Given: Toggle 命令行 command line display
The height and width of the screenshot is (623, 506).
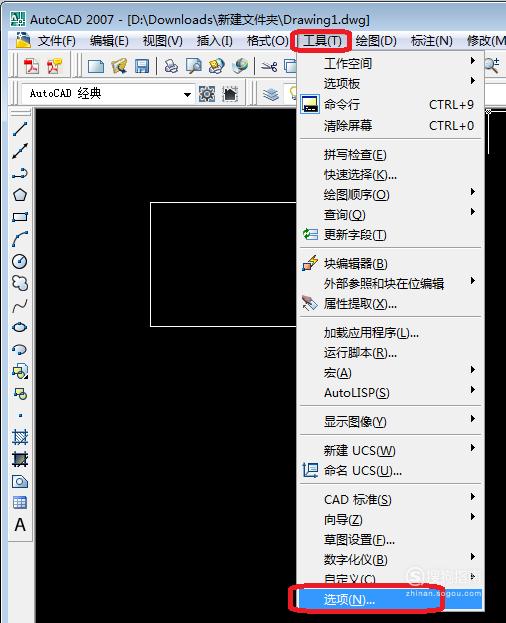Looking at the screenshot, I should click(390, 104).
